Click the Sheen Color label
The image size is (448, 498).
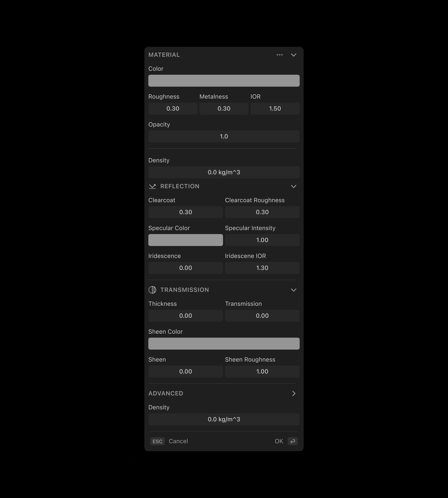[x=165, y=332]
